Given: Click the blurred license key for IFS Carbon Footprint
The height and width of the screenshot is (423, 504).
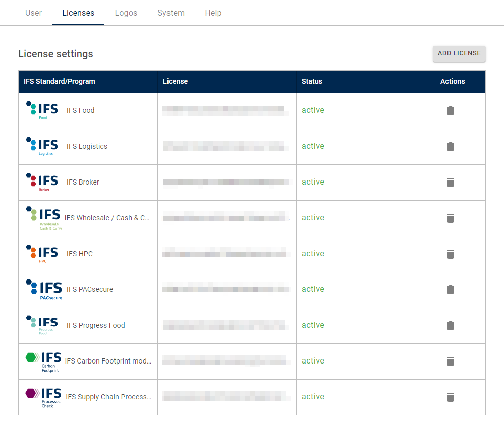Looking at the screenshot, I should (x=226, y=360).
